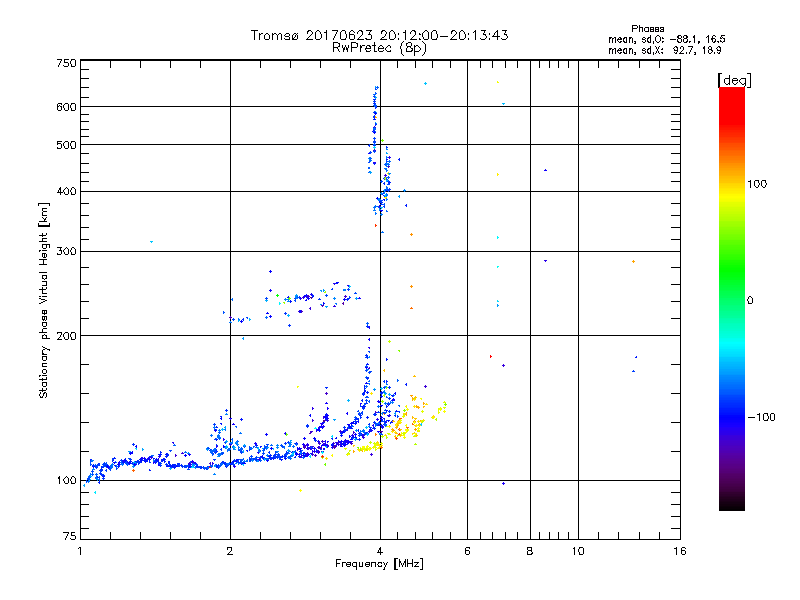Screen dimensions: 800x600
Task: Click the y-axis tick label '200'
Action: (x=67, y=336)
